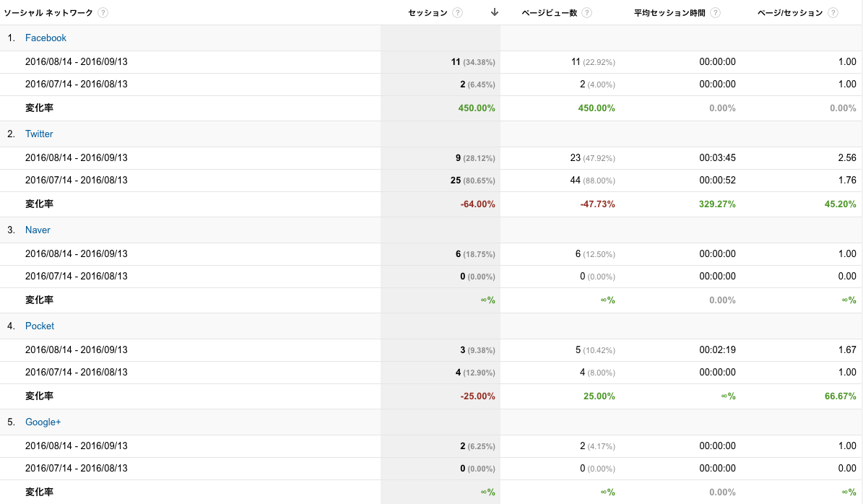Click the sort-descending arrow in セッション column
The image size is (863, 504).
(494, 12)
